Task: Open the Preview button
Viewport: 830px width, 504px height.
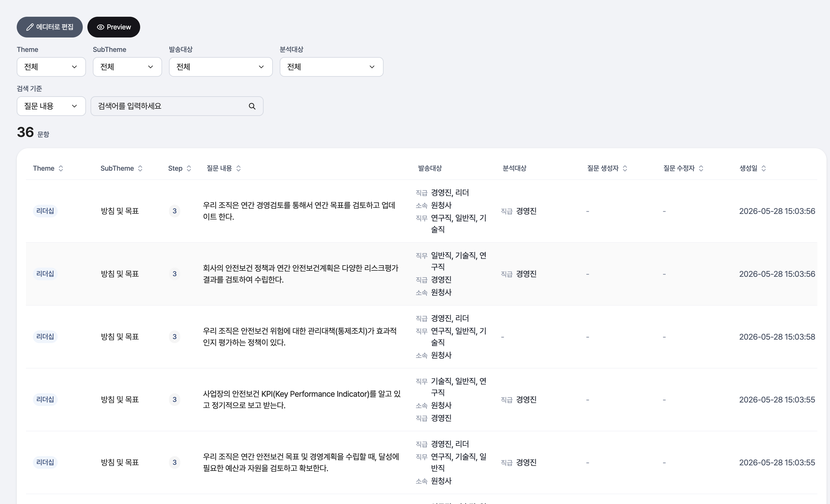Action: pos(114,27)
